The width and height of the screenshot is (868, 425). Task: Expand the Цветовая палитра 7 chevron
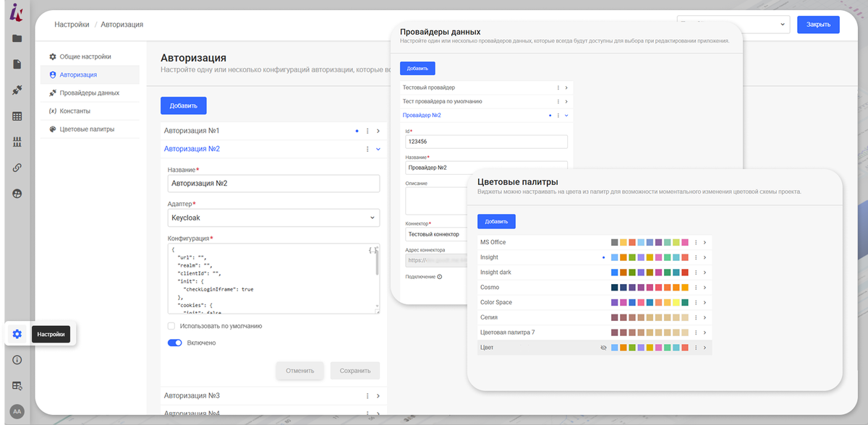pyautogui.click(x=705, y=332)
